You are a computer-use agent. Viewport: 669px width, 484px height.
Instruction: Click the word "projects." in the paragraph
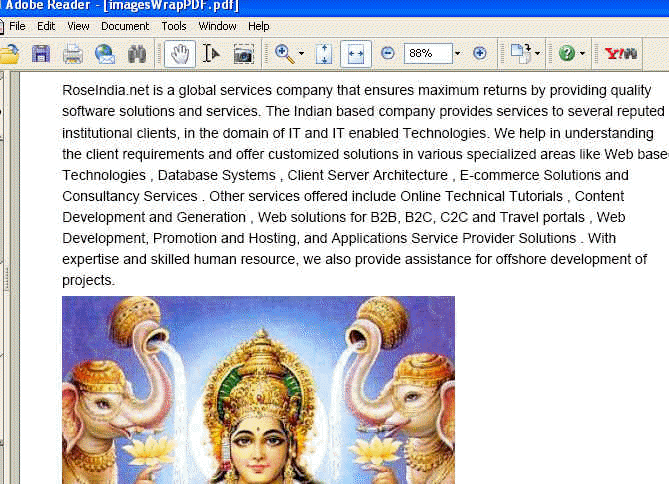point(89,281)
